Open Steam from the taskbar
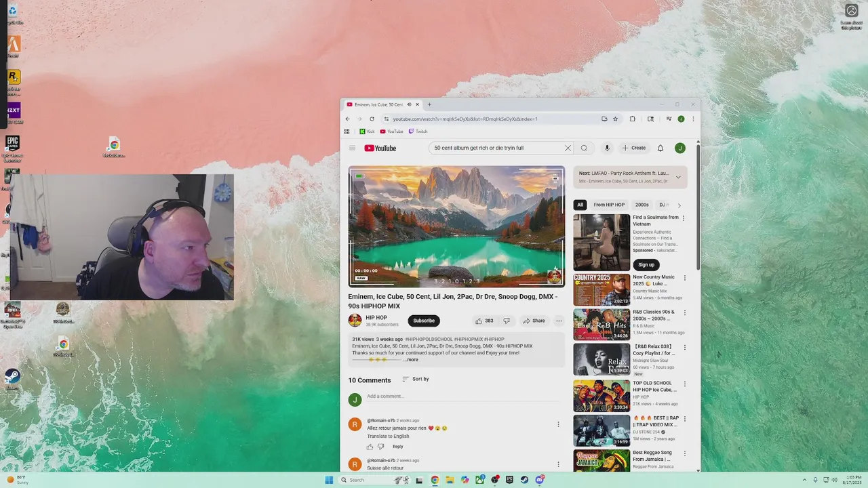Screen dimensions: 868x488 [x=524, y=480]
